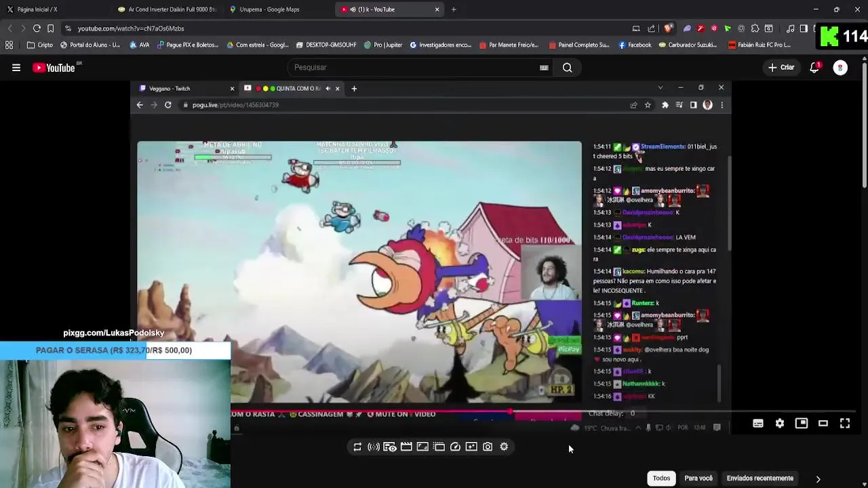Open the YouTube hamburger guide menu

[16, 68]
